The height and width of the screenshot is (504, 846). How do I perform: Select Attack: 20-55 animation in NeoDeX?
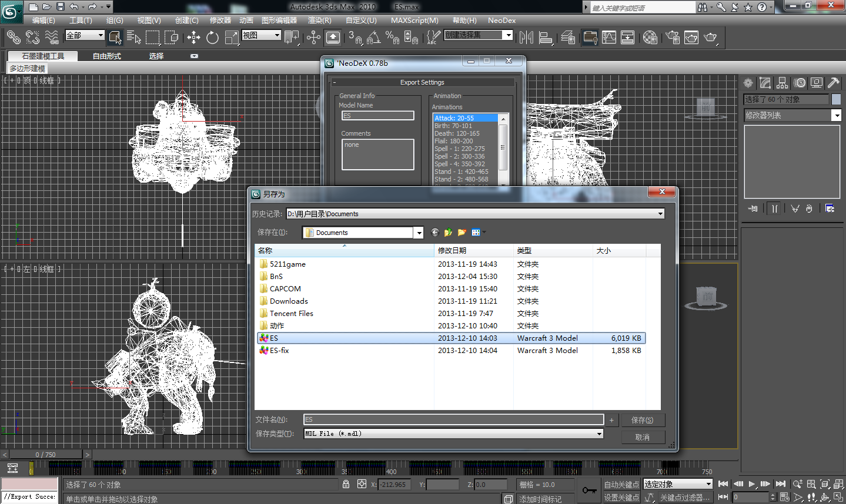click(466, 118)
